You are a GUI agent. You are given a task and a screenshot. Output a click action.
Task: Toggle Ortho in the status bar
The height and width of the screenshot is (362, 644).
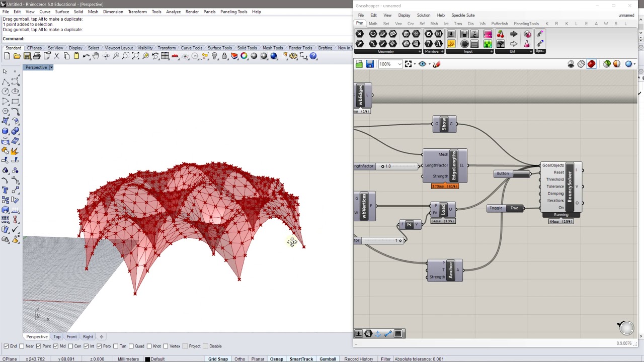coord(239,359)
